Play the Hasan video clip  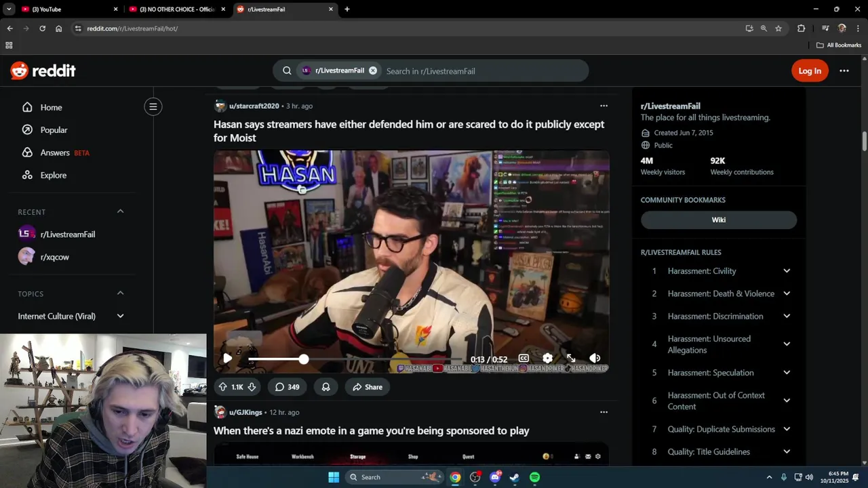(x=227, y=359)
